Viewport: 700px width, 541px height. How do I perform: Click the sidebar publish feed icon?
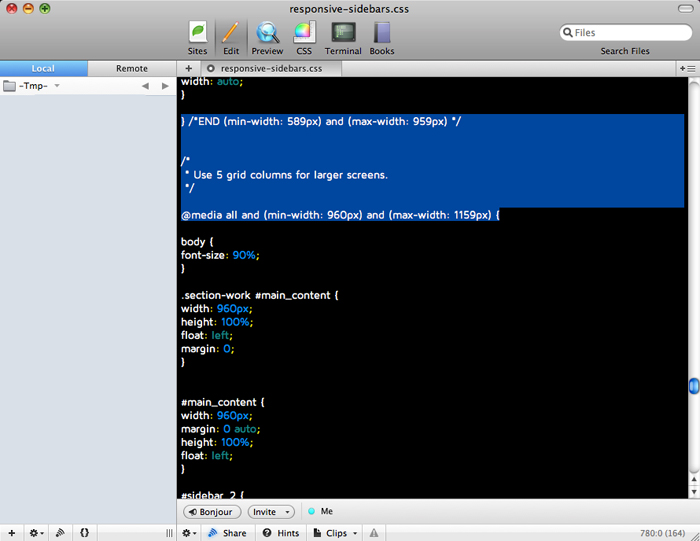click(x=60, y=533)
